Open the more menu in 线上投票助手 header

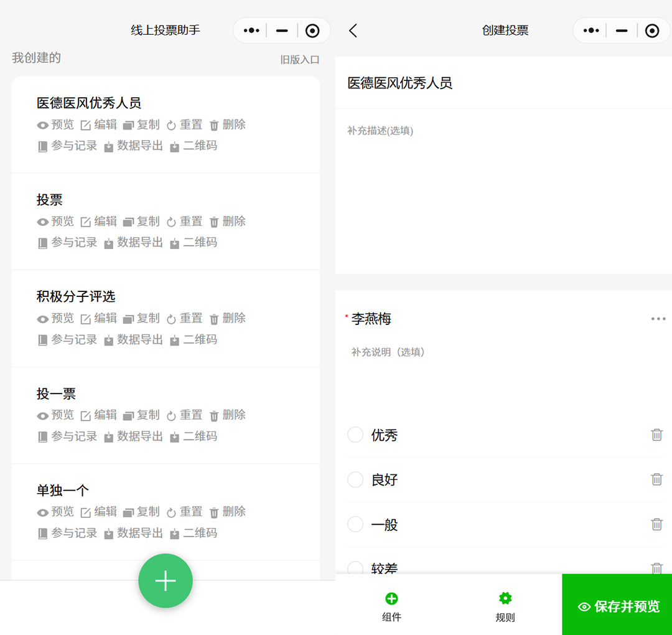(251, 31)
